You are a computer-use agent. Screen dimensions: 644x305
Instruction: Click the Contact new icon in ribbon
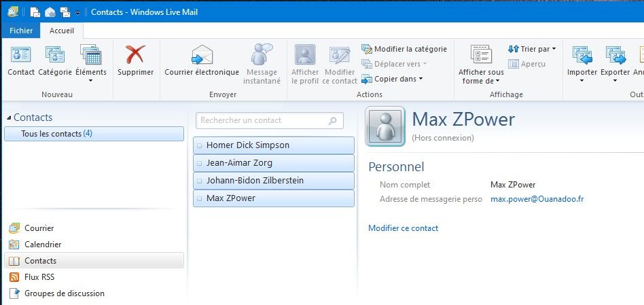click(x=21, y=56)
